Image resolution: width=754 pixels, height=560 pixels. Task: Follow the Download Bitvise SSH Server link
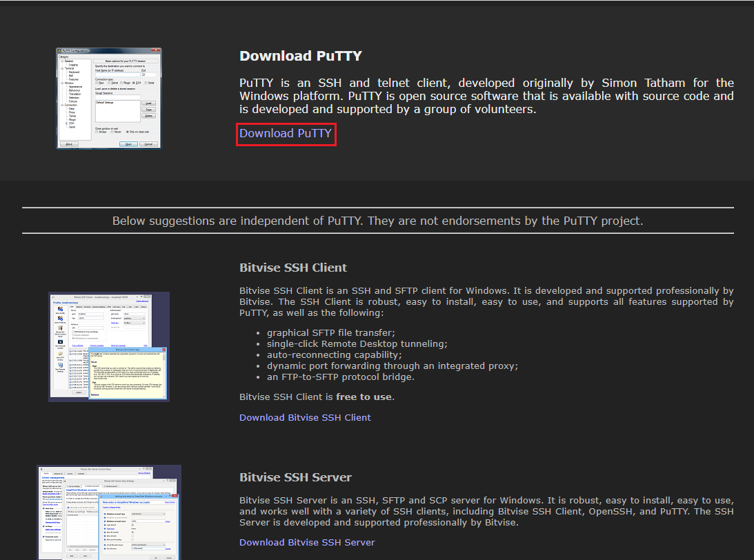pyautogui.click(x=307, y=542)
